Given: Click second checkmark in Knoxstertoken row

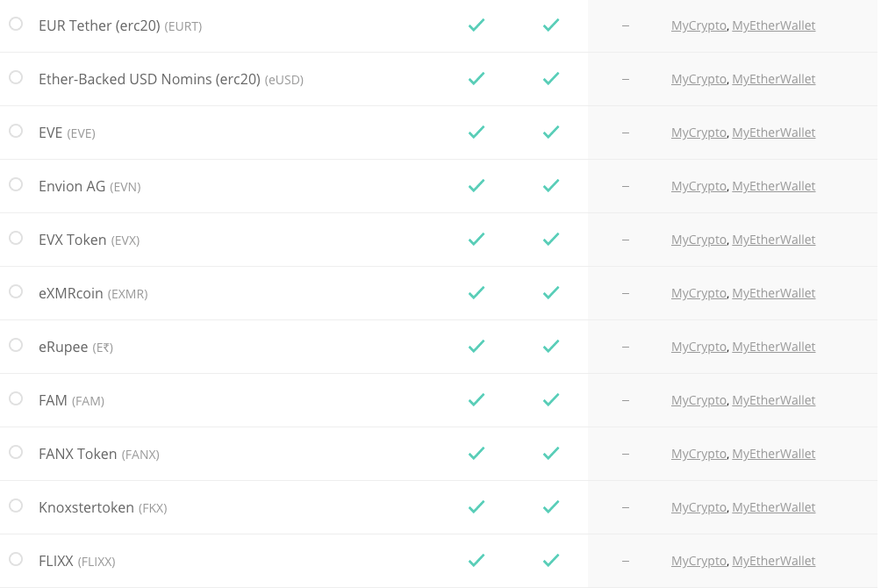Looking at the screenshot, I should click(x=551, y=507).
